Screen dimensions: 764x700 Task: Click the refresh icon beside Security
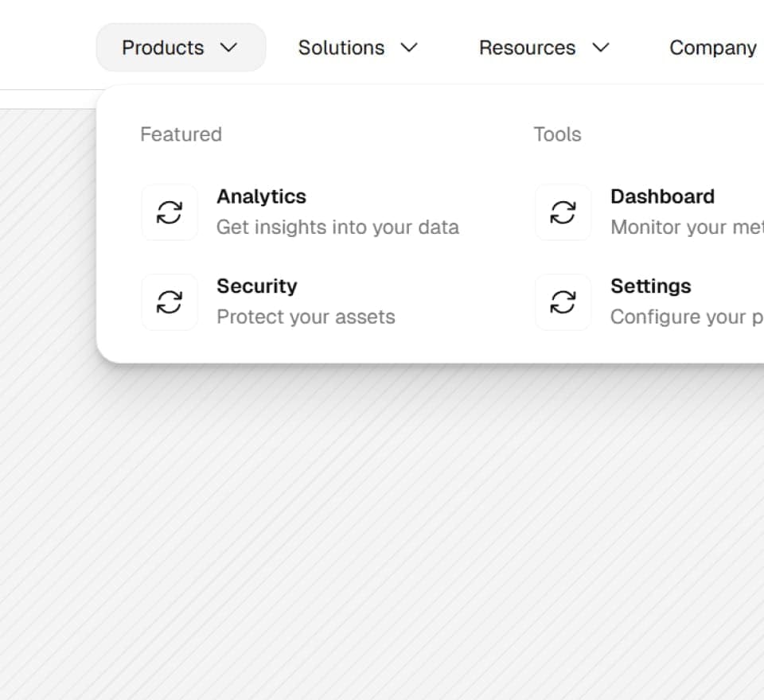coord(170,302)
